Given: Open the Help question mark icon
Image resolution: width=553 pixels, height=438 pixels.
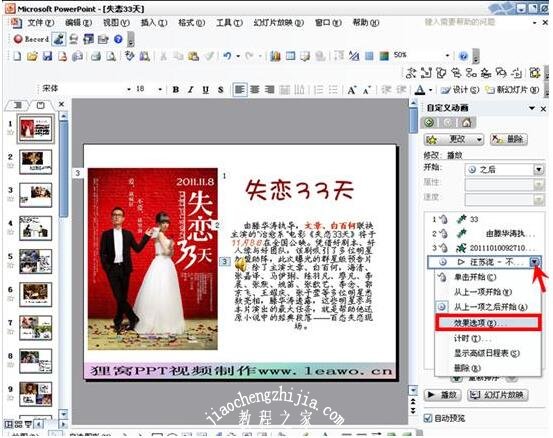Looking at the screenshot, I should (x=463, y=56).
